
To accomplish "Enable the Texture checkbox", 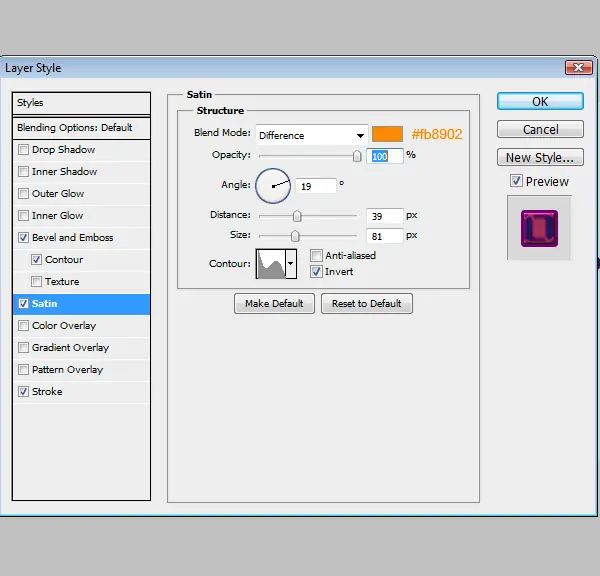I will (36, 281).
